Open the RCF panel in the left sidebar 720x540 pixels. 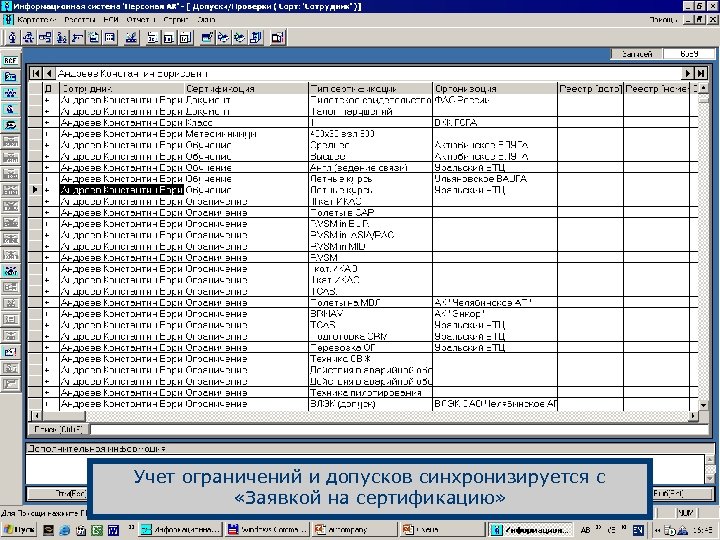tap(10, 61)
